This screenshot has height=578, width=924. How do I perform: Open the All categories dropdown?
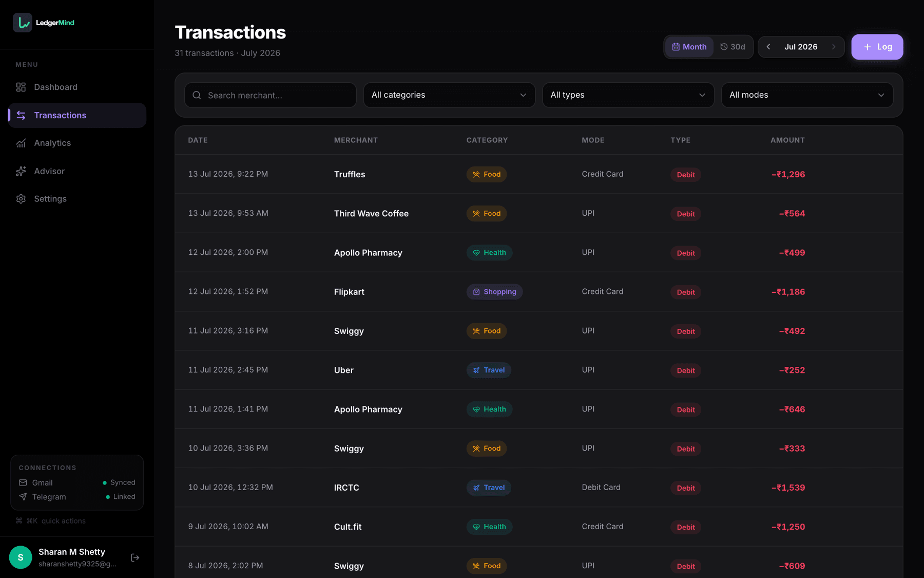click(449, 95)
